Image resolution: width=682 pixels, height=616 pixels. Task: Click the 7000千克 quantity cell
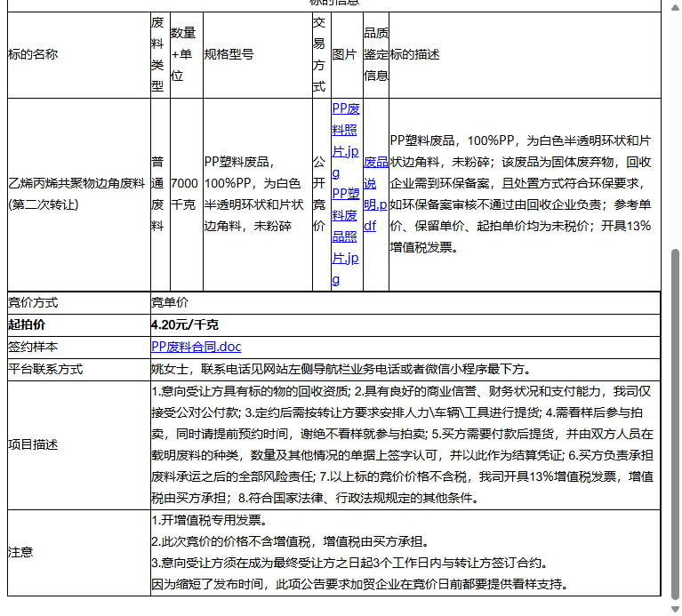click(187, 195)
